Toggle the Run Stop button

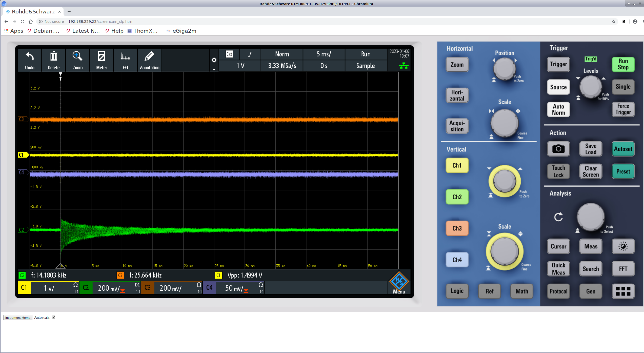[623, 64]
